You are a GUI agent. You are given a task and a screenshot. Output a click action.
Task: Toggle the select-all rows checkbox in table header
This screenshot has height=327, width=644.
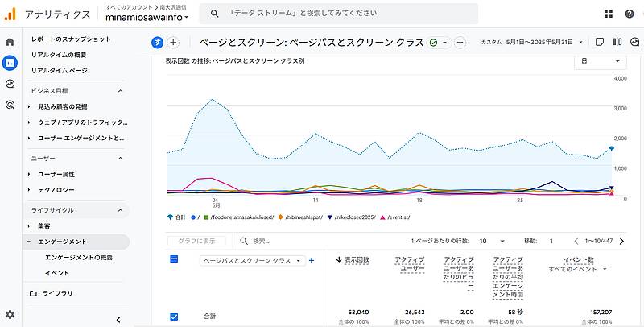pos(174,259)
